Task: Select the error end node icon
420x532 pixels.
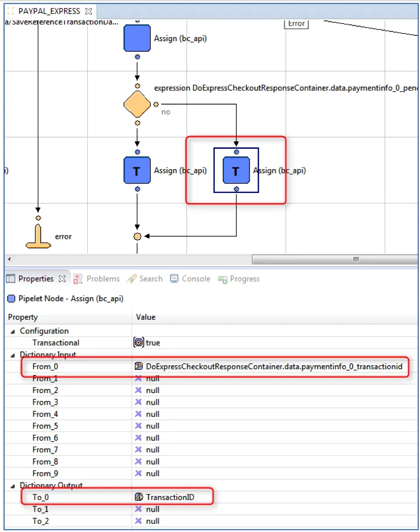Action: click(38, 236)
